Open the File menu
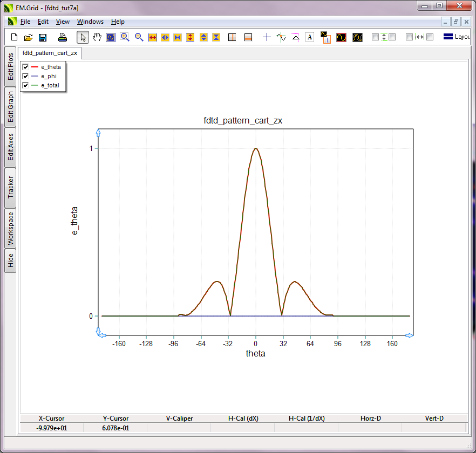476x453 pixels. pos(25,22)
